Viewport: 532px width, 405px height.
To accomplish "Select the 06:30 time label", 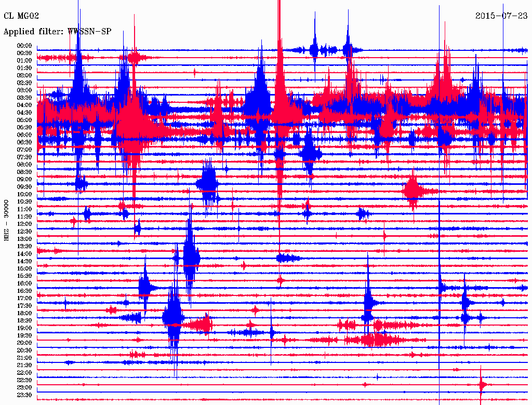I will (x=24, y=142).
